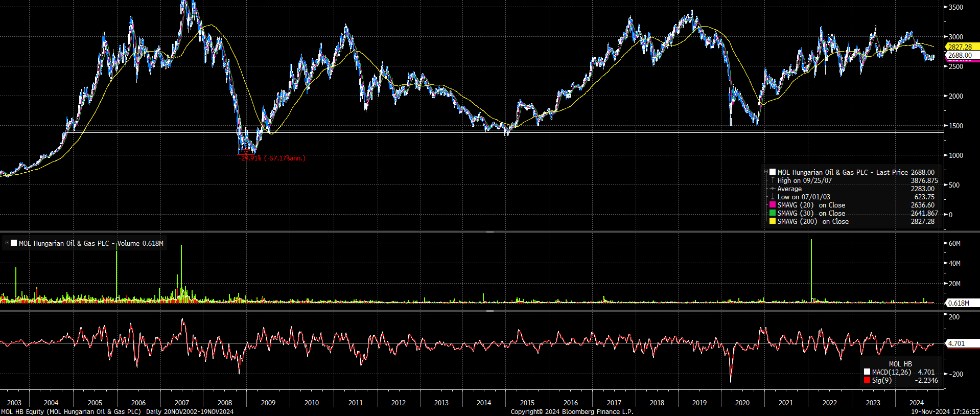Click the 2024 year label on time axis
The image size is (980, 416).
click(917, 403)
